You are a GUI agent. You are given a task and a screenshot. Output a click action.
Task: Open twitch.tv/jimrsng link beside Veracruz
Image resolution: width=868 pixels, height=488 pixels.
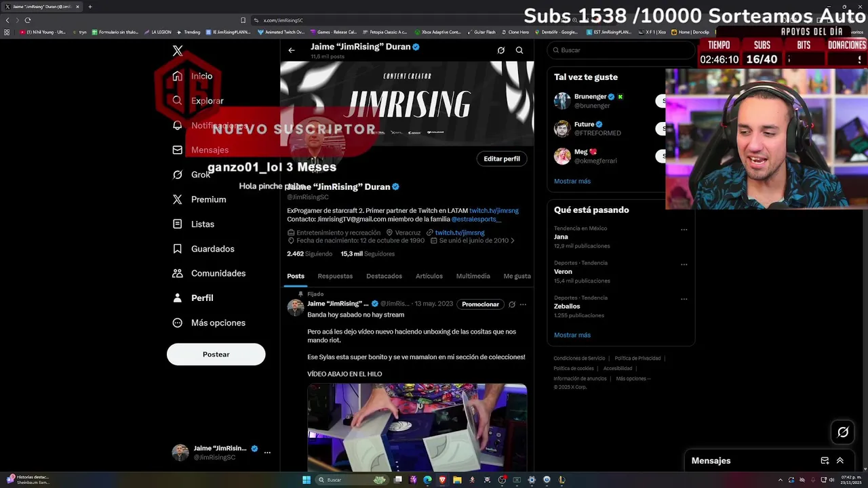(x=460, y=232)
